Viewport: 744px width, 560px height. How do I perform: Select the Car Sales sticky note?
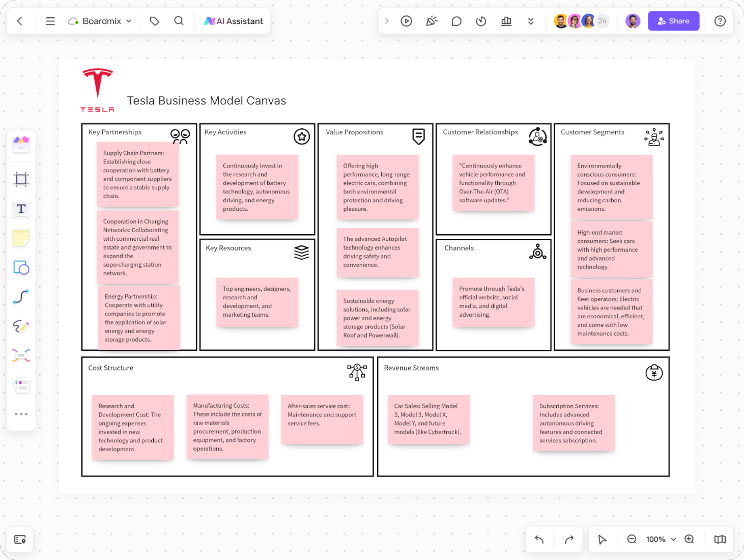point(428,420)
